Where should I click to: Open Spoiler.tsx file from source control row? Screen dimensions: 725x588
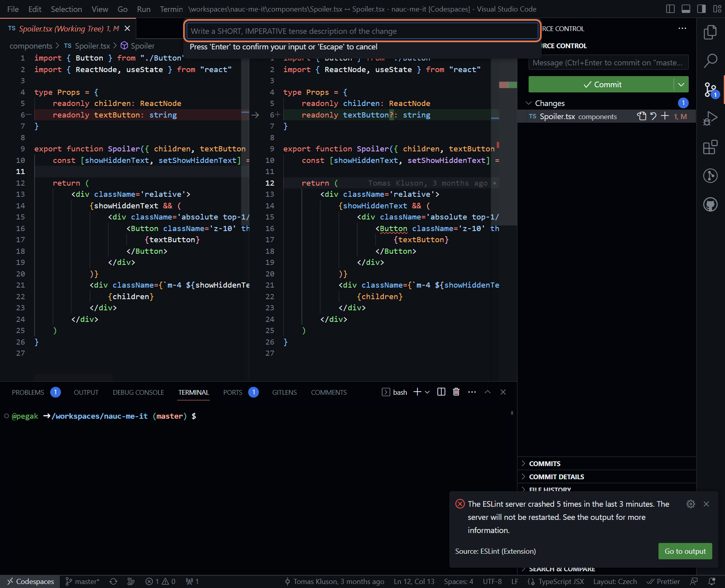coord(642,116)
